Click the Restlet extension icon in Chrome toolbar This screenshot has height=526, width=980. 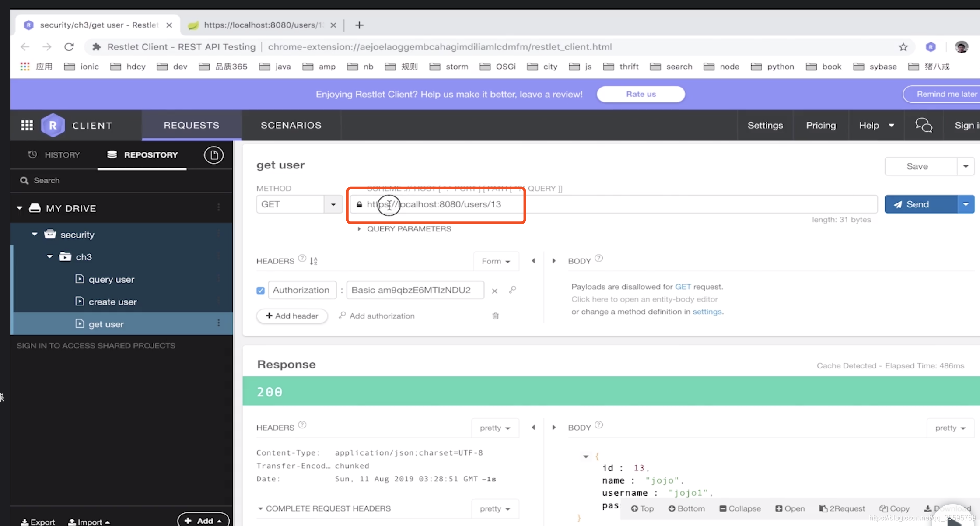tap(931, 47)
